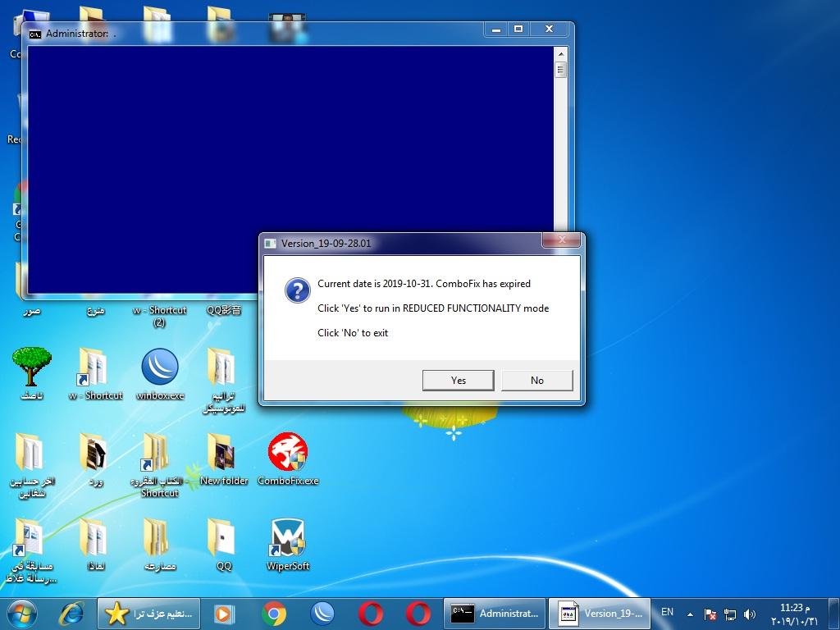This screenshot has height=630, width=840.
Task: Show hidden tray icons arrow
Action: (x=690, y=614)
